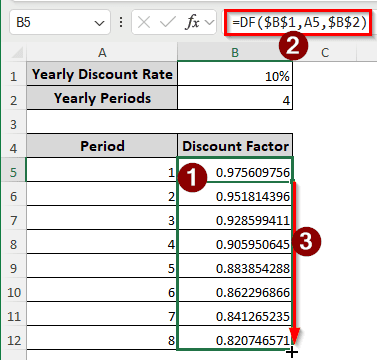Select the cell with 0.905950645
The width and height of the screenshot is (377, 360).
[x=235, y=242]
